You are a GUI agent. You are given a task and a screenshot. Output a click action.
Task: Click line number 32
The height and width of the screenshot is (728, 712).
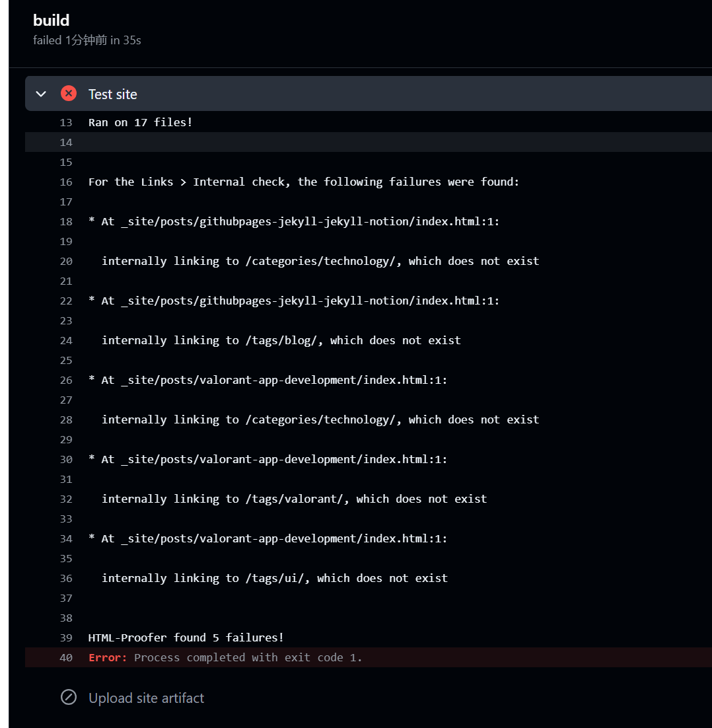click(x=66, y=499)
